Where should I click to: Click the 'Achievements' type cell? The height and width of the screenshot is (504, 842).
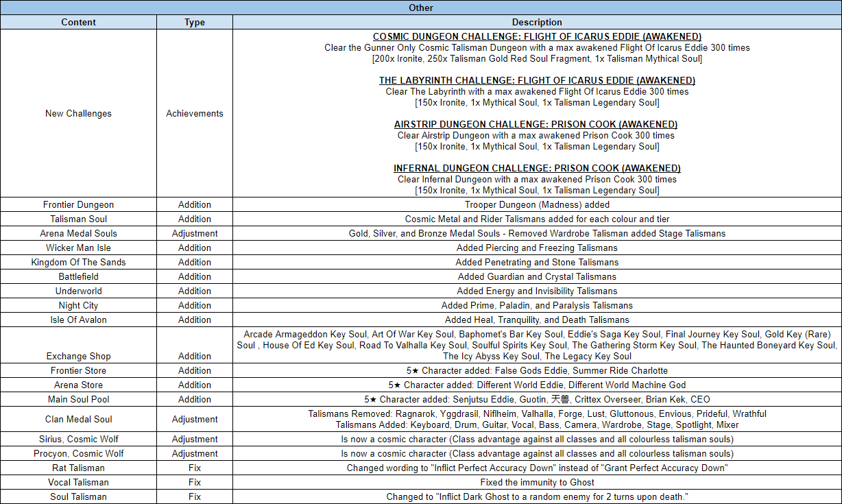coord(195,113)
